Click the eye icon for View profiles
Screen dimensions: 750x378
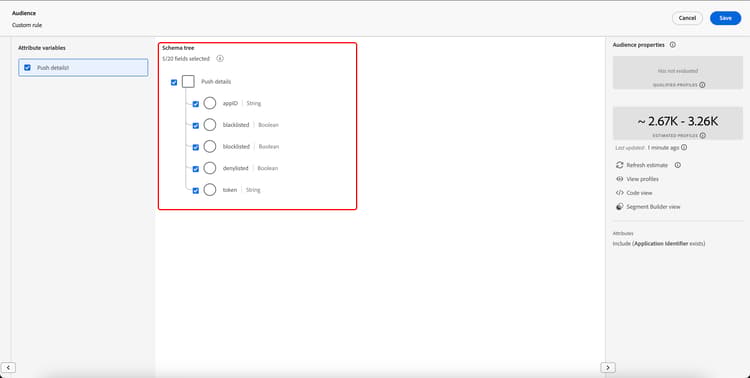(619, 179)
